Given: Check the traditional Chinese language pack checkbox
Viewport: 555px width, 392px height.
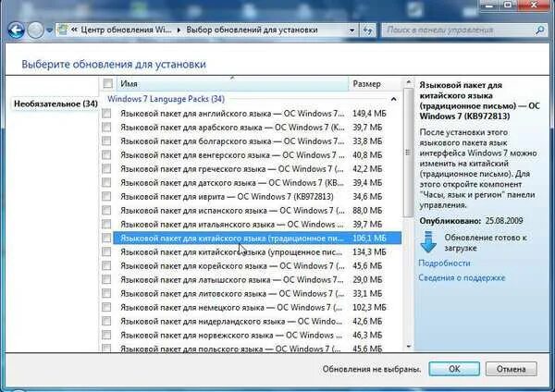Looking at the screenshot, I should 106,238.
